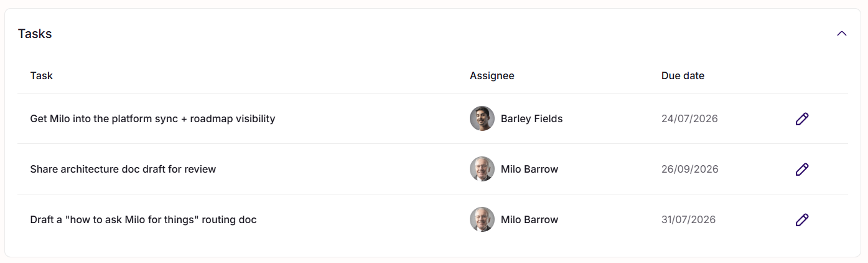
Task: Sort by the Assignee column header
Action: coord(492,75)
